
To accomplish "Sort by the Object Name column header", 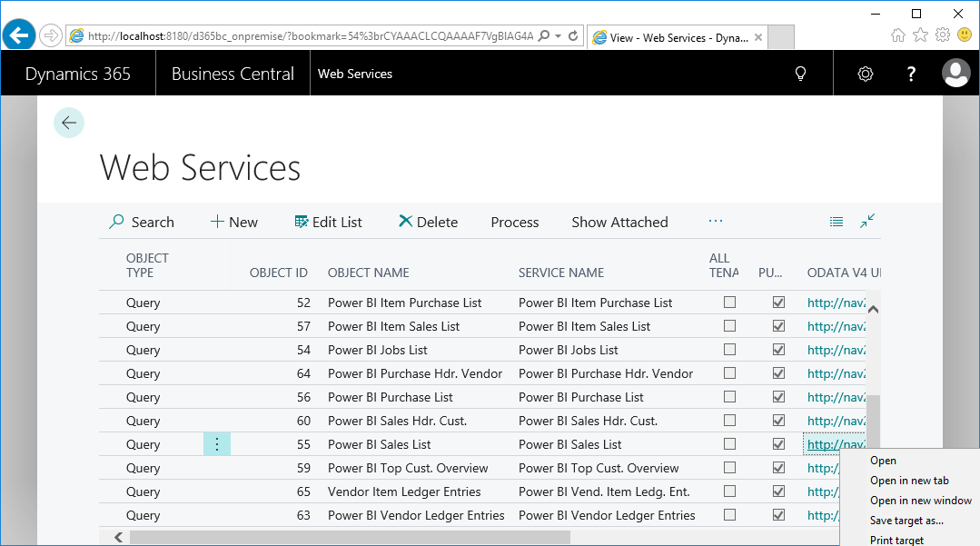I will [x=368, y=273].
